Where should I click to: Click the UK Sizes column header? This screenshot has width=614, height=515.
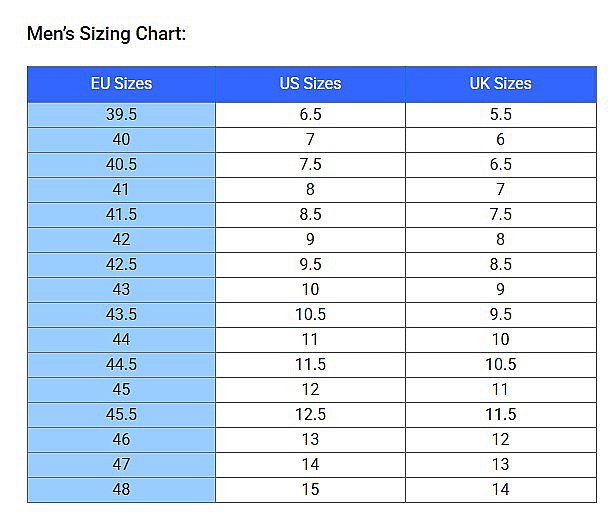coord(501,84)
